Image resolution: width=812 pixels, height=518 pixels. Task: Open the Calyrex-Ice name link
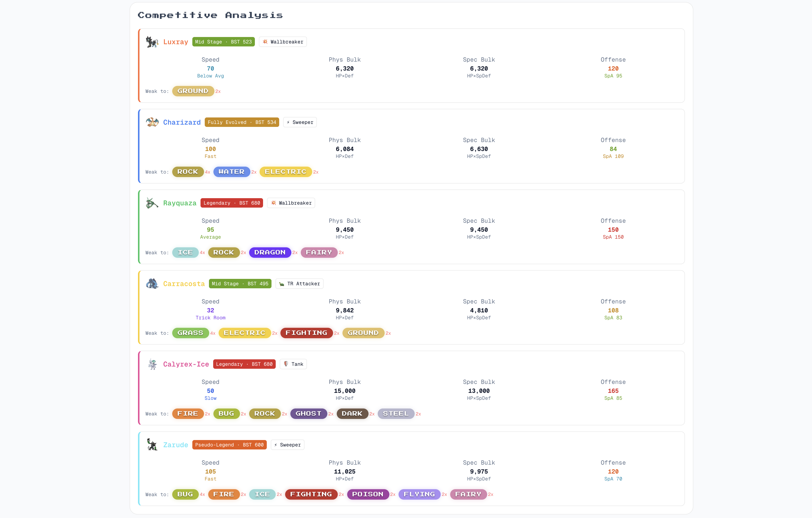[x=186, y=364]
